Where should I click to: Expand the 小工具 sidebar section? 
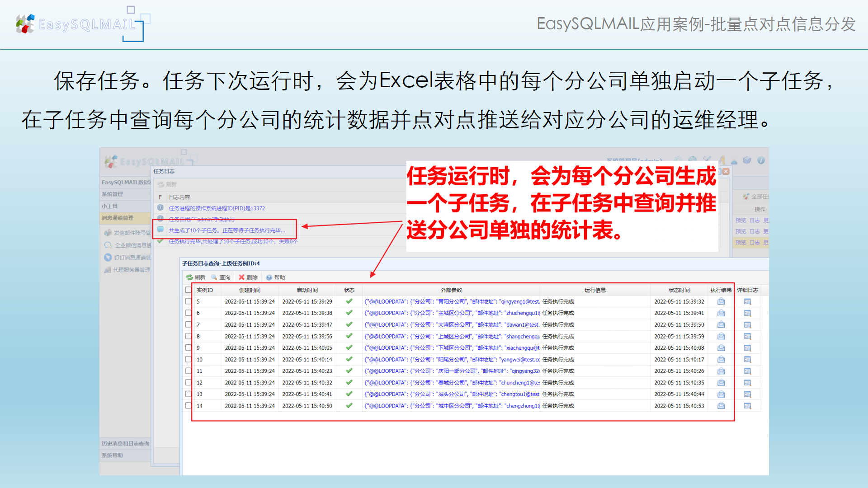click(x=125, y=206)
